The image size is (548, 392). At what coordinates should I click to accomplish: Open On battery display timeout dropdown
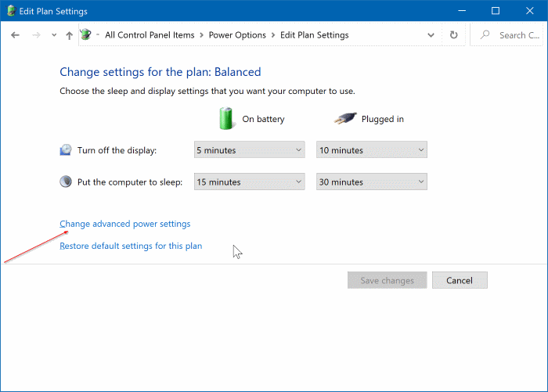click(250, 150)
